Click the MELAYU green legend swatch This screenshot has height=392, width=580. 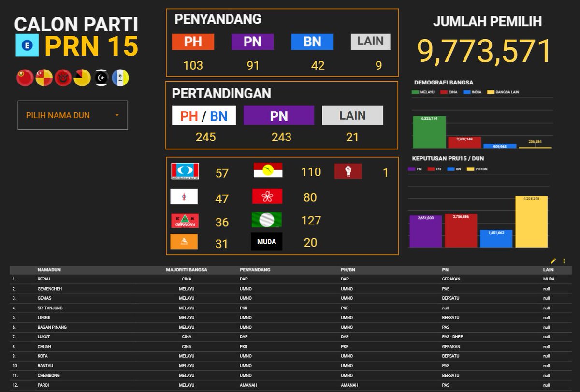coord(415,92)
